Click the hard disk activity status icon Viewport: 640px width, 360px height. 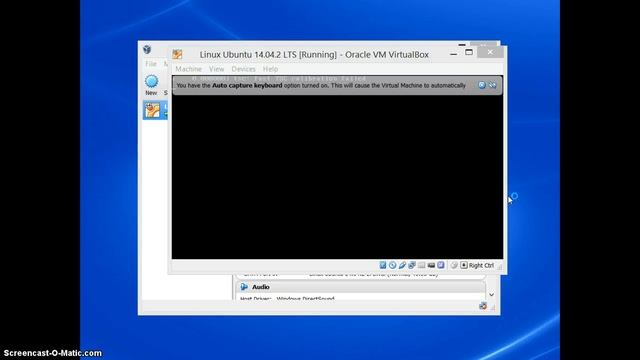point(383,265)
